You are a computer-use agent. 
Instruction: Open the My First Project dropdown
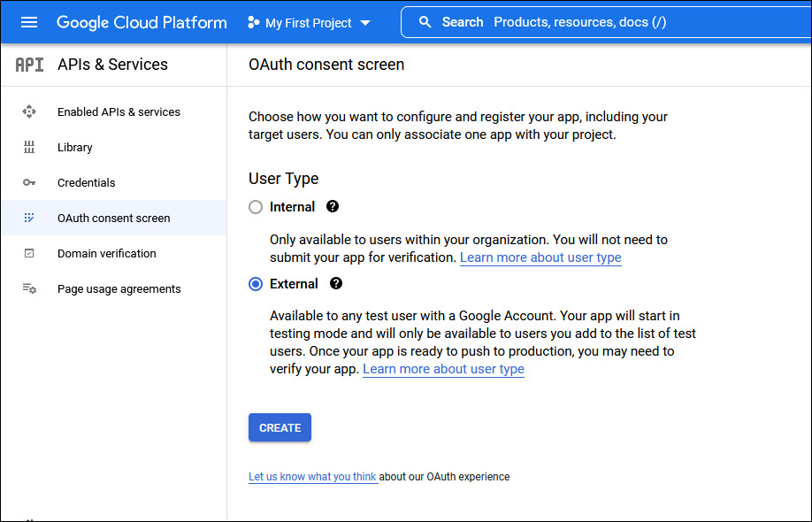pyautogui.click(x=307, y=22)
